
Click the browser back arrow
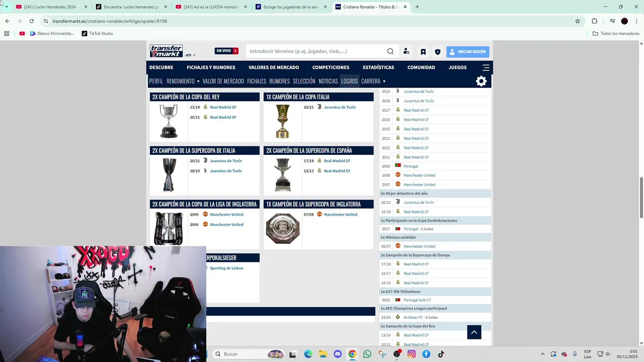click(x=7, y=21)
